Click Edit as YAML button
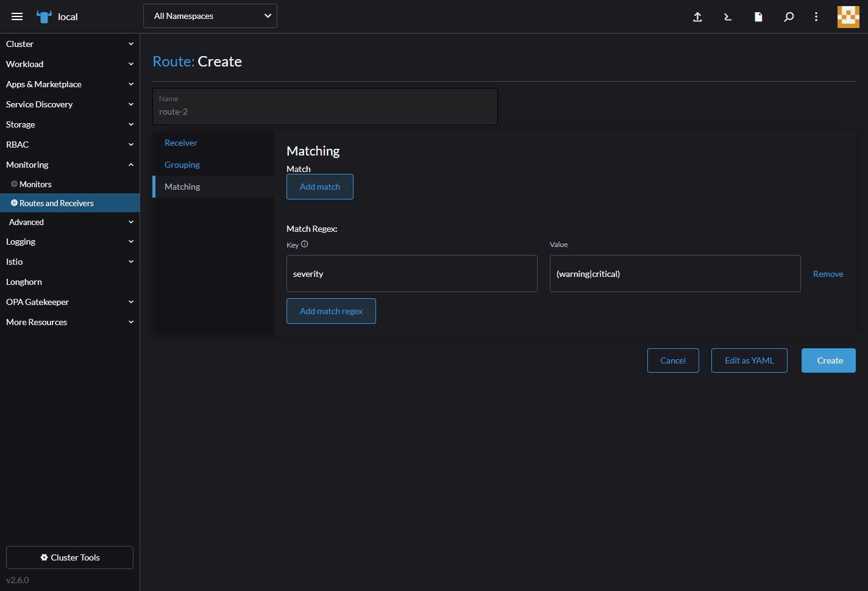The height and width of the screenshot is (591, 868). pos(749,360)
